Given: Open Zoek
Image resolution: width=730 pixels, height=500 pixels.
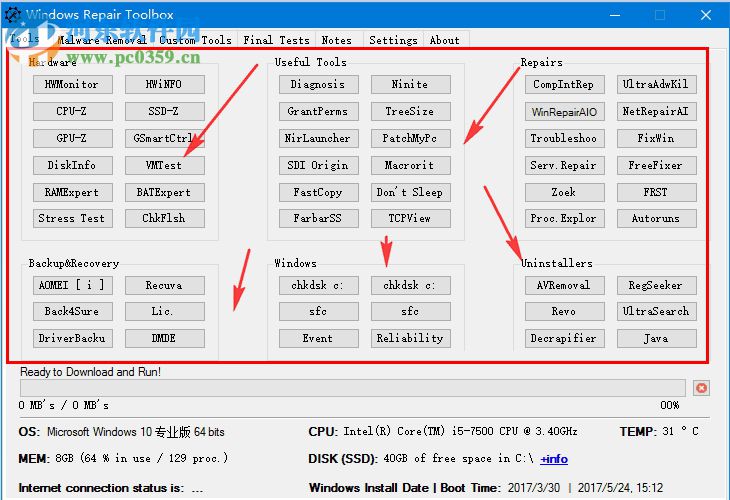Looking at the screenshot, I should (564, 192).
